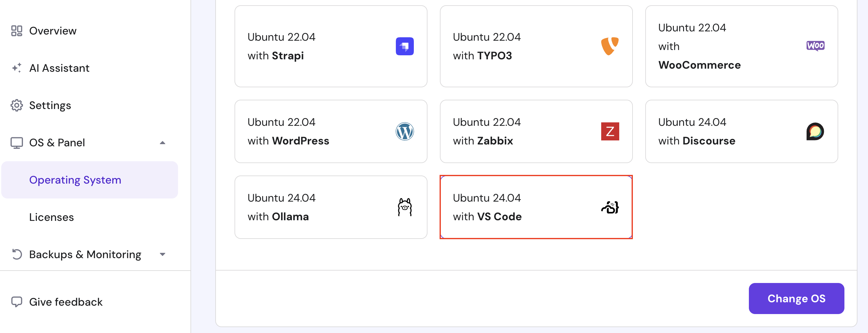Click the Ollama llama icon
The image size is (868, 333).
click(x=404, y=207)
